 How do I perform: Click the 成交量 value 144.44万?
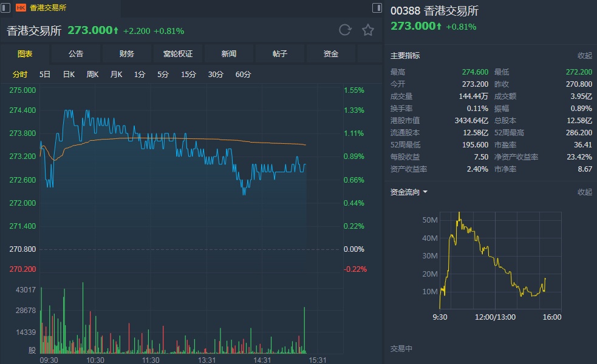(x=473, y=96)
